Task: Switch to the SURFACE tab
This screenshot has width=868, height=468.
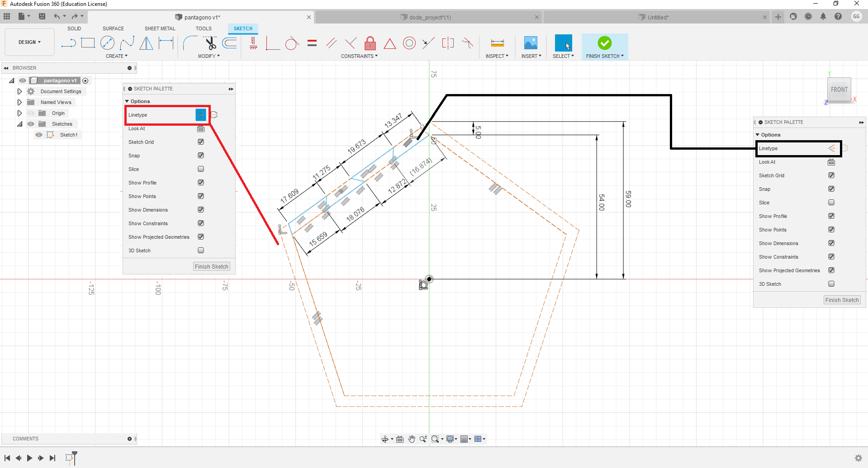Action: 113,28
